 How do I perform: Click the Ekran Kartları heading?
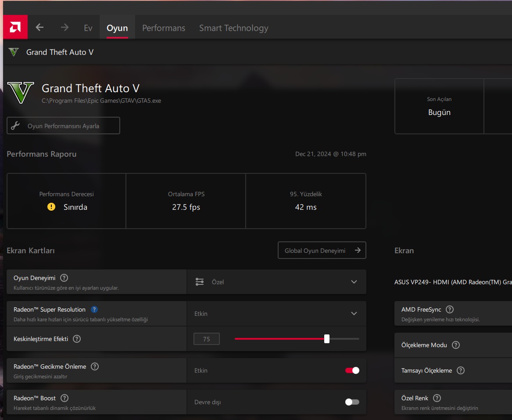tap(31, 251)
